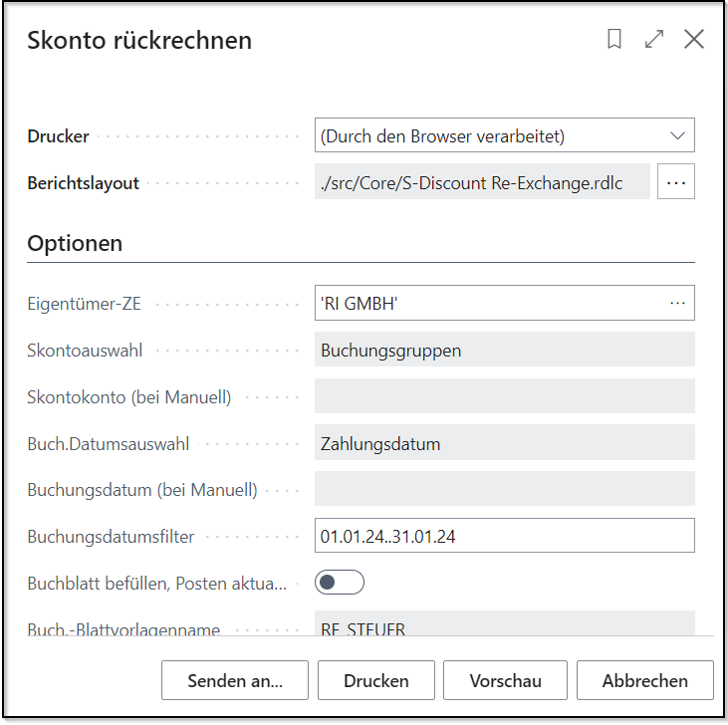Expand the dialog with the arrows icon
The image size is (728, 725).
coord(654,40)
